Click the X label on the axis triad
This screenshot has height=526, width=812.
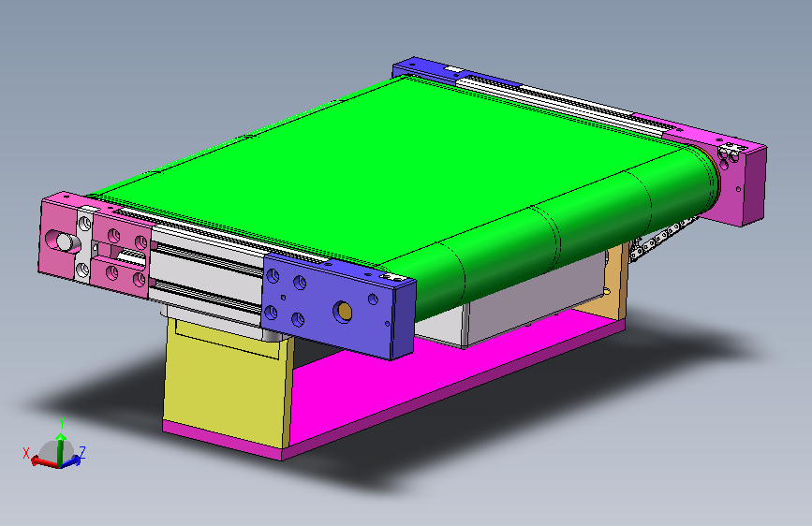tap(26, 453)
